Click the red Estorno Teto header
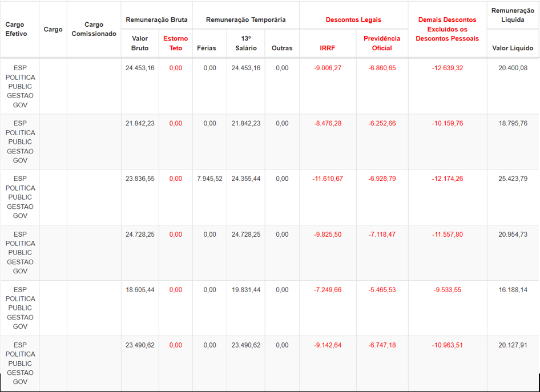The width and height of the screenshot is (540, 392). pyautogui.click(x=176, y=43)
